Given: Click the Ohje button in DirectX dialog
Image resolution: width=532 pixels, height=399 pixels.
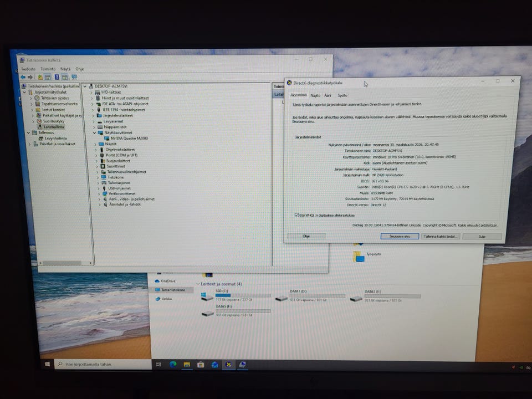Looking at the screenshot, I should point(306,236).
